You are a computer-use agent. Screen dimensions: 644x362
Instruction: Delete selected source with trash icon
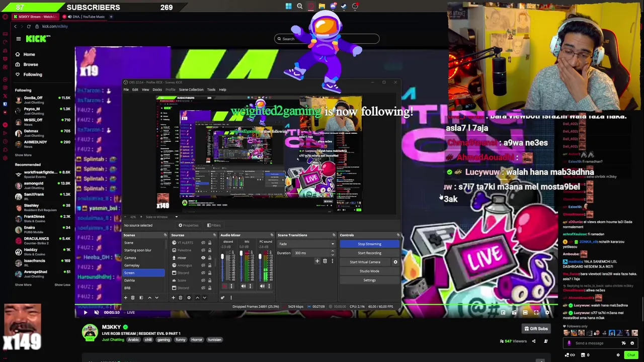coord(181,298)
